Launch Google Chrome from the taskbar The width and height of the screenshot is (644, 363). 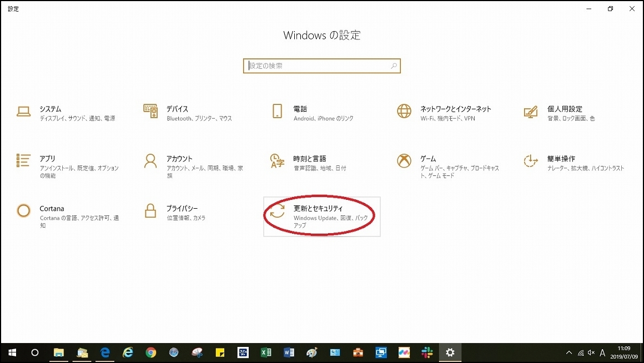click(x=151, y=352)
